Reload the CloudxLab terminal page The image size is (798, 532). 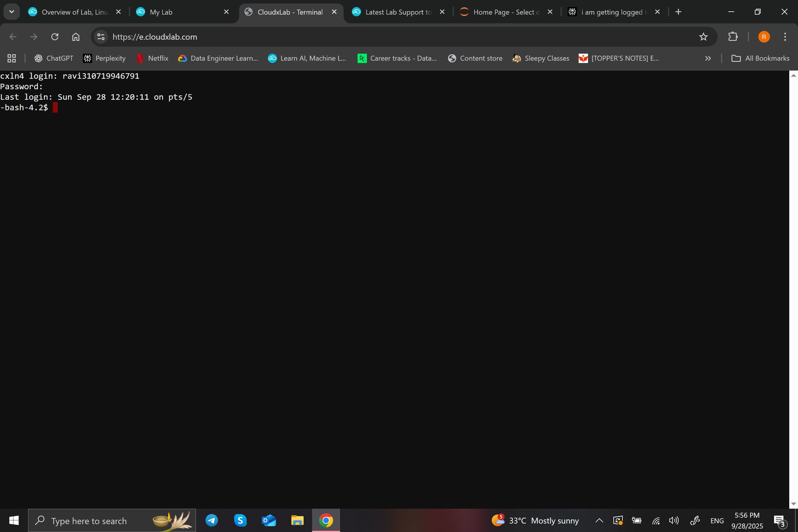55,37
